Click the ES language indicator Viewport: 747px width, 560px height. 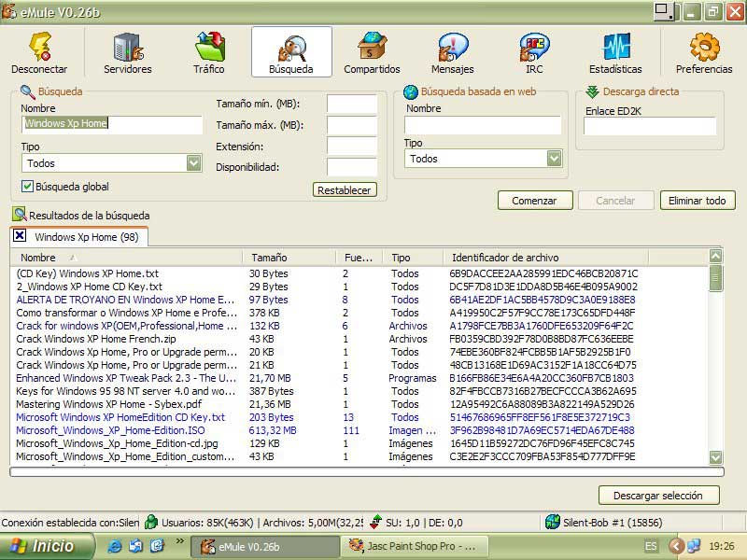pos(651,546)
